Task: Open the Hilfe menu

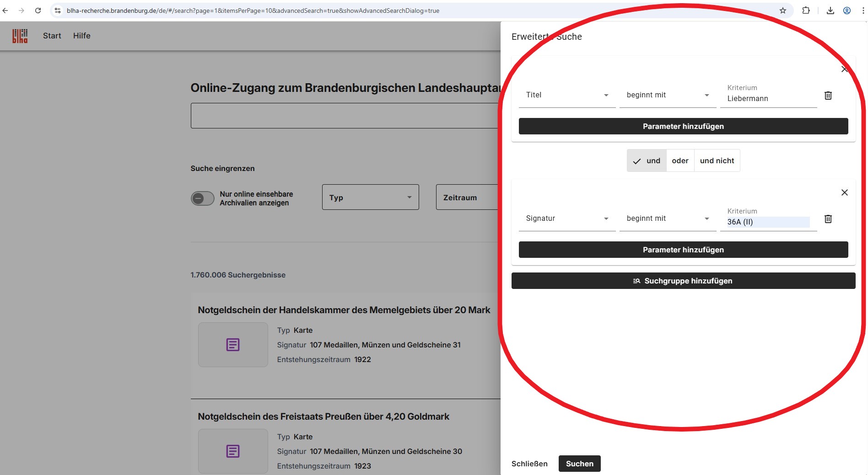Action: [x=81, y=36]
